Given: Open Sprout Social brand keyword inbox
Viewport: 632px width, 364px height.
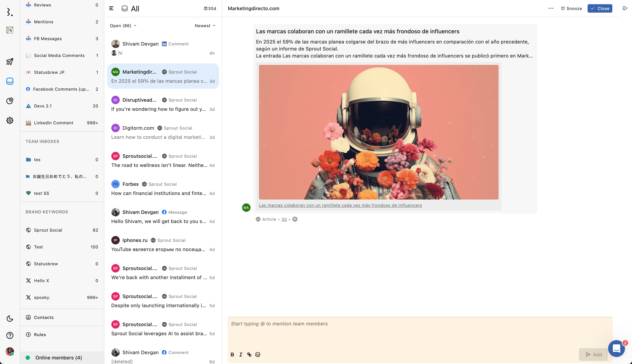Looking at the screenshot, I should click(x=48, y=230).
